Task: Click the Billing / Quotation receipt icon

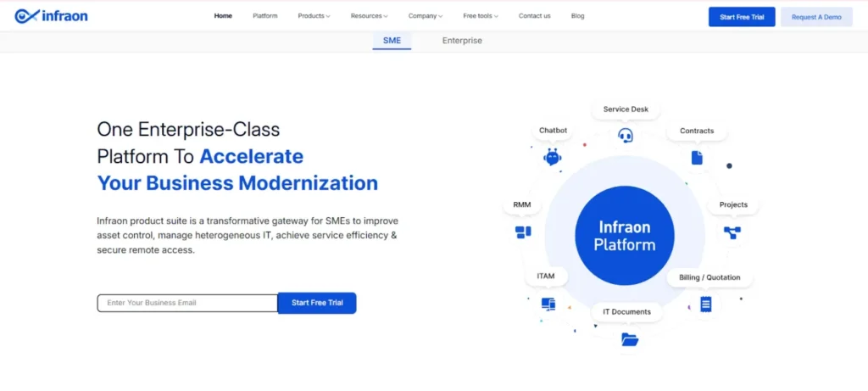Action: (x=706, y=304)
